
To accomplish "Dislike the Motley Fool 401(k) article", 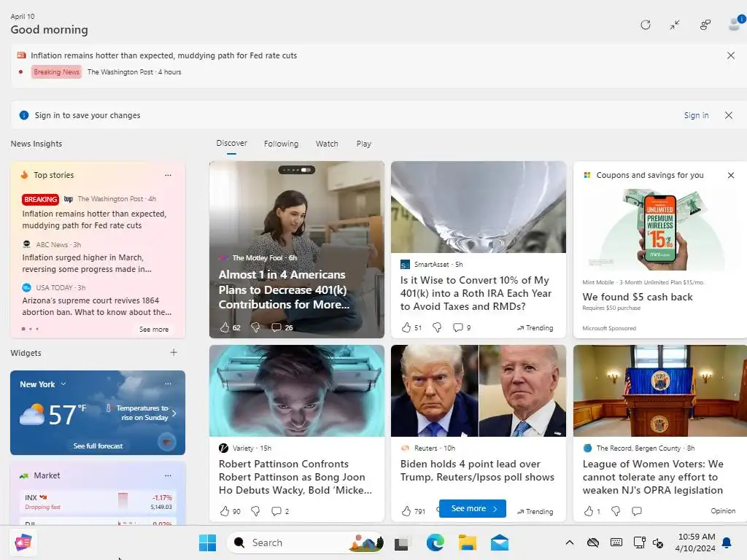I will pyautogui.click(x=255, y=327).
